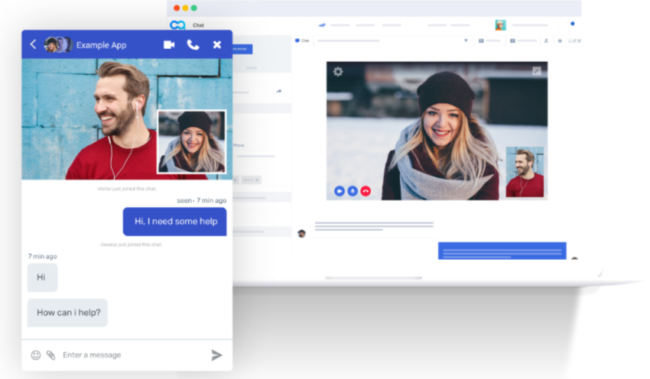Image resolution: width=650 pixels, height=379 pixels.
Task: Open video settings gear in desktop call
Action: 338,72
